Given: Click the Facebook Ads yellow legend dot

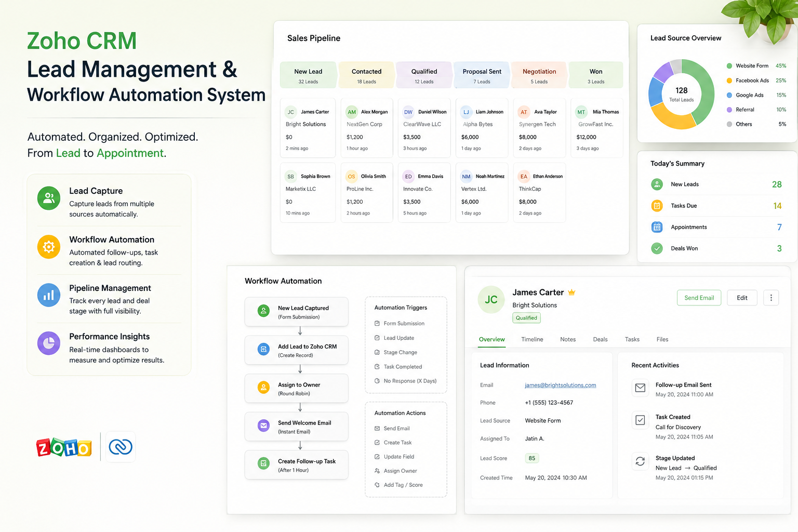Looking at the screenshot, I should click(729, 81).
